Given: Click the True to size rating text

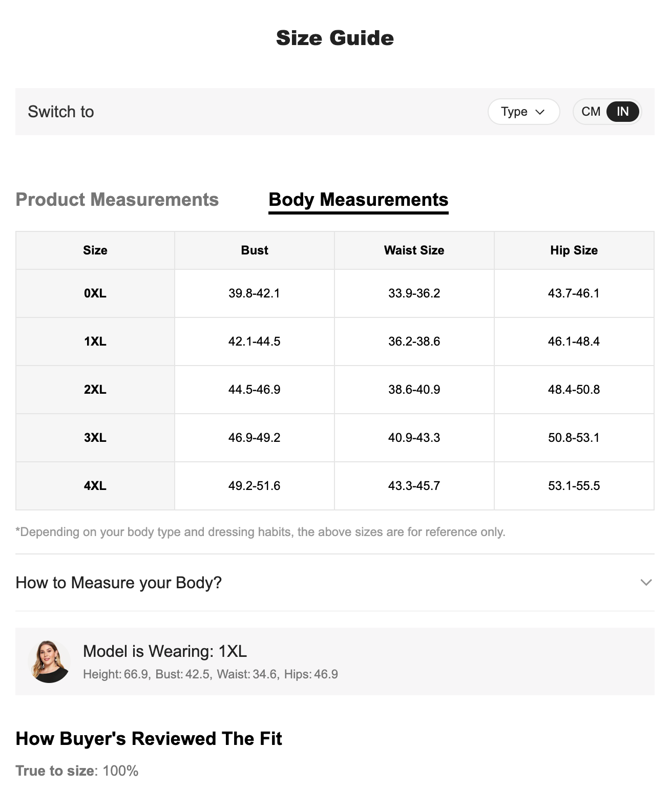Looking at the screenshot, I should pyautogui.click(x=77, y=771).
